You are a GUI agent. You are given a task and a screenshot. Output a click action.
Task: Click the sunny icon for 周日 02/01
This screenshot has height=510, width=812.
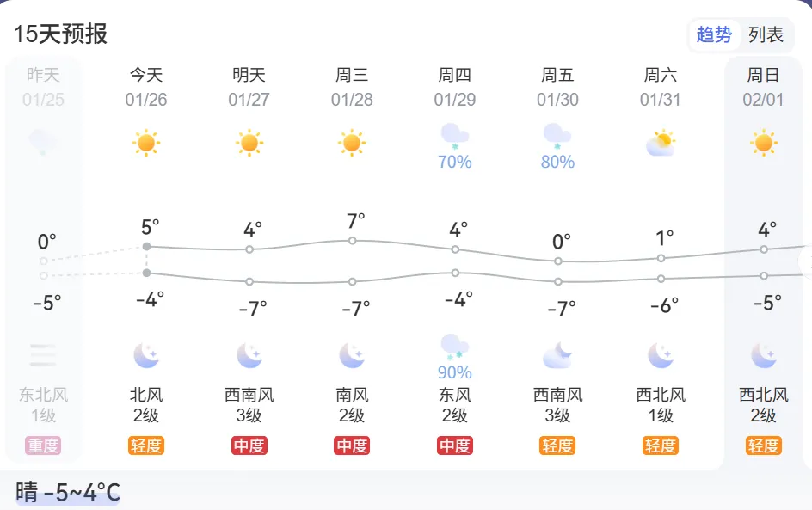[x=763, y=142]
